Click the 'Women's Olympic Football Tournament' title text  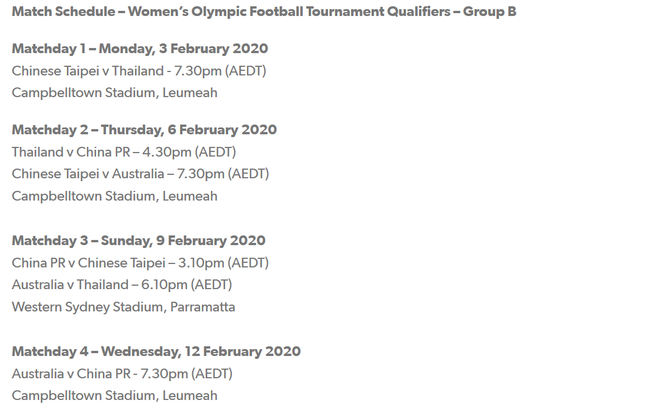pyautogui.click(x=256, y=12)
